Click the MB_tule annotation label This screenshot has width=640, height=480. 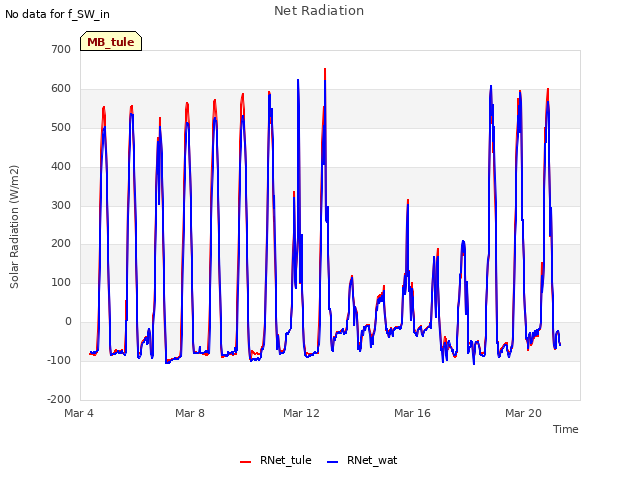click(111, 41)
